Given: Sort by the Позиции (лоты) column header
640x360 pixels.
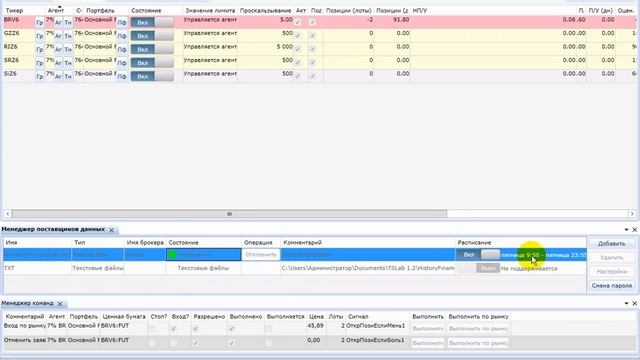Looking at the screenshot, I should click(x=349, y=11).
